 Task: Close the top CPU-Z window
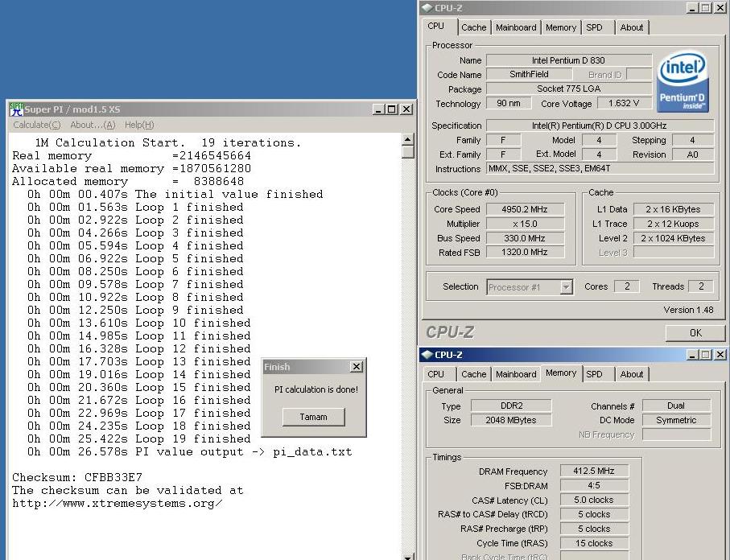[720, 8]
